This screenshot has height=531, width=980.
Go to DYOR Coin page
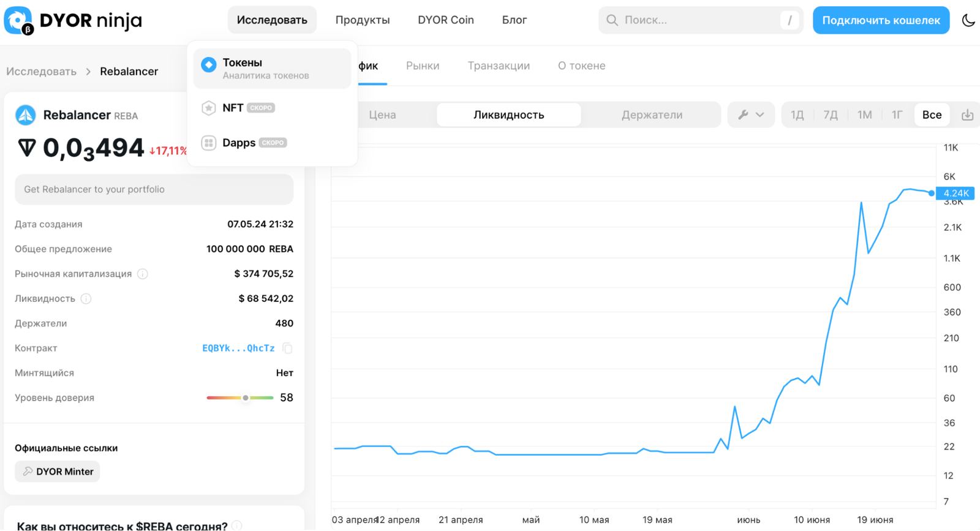click(446, 20)
